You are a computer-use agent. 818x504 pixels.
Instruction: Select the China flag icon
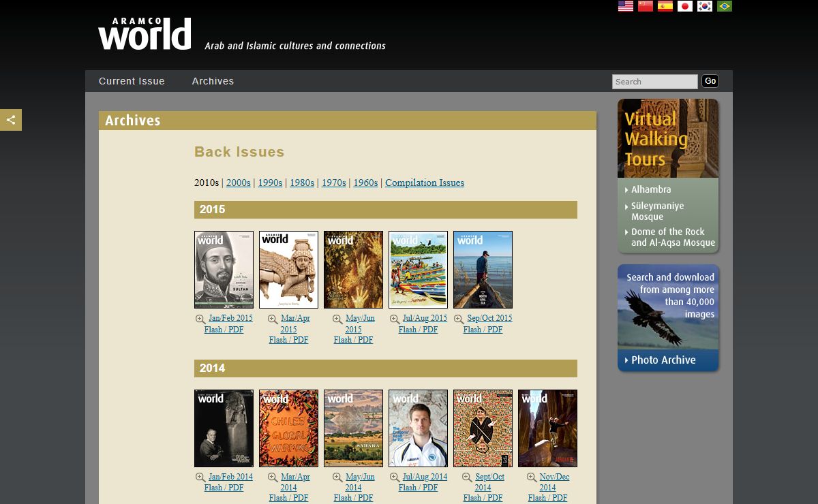tap(646, 6)
